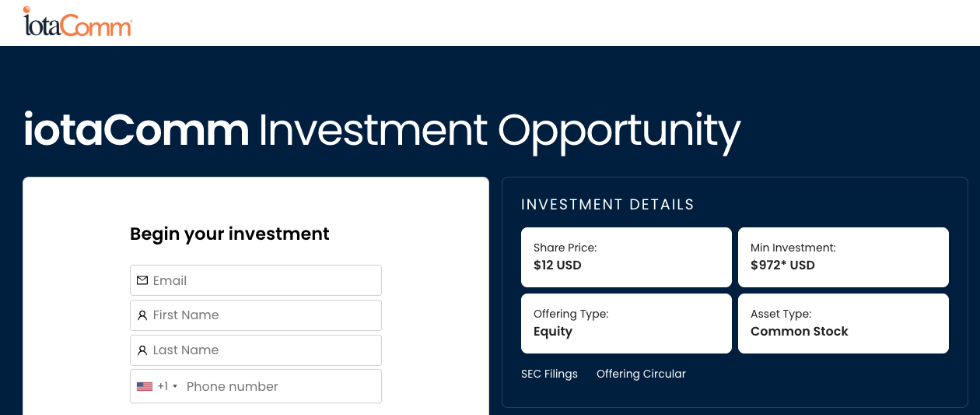Image resolution: width=980 pixels, height=415 pixels.
Task: Open the +1 country code dropdown
Action: coord(157,386)
